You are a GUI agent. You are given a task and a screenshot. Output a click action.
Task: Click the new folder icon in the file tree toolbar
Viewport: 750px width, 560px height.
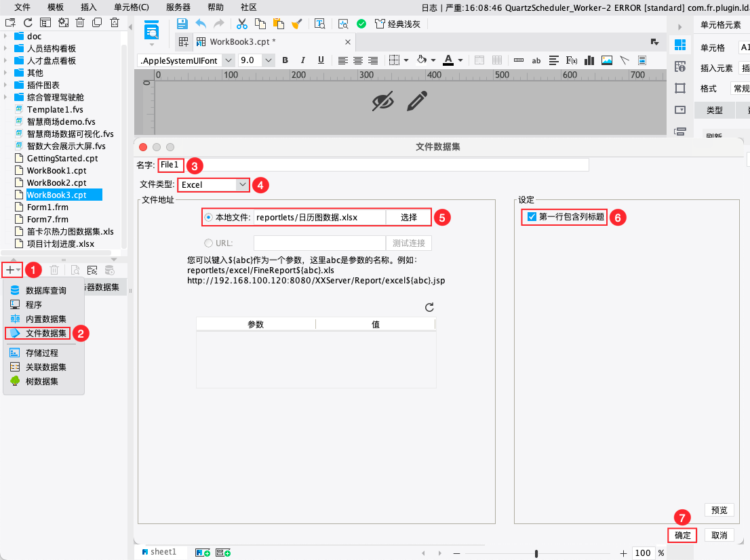[10, 22]
